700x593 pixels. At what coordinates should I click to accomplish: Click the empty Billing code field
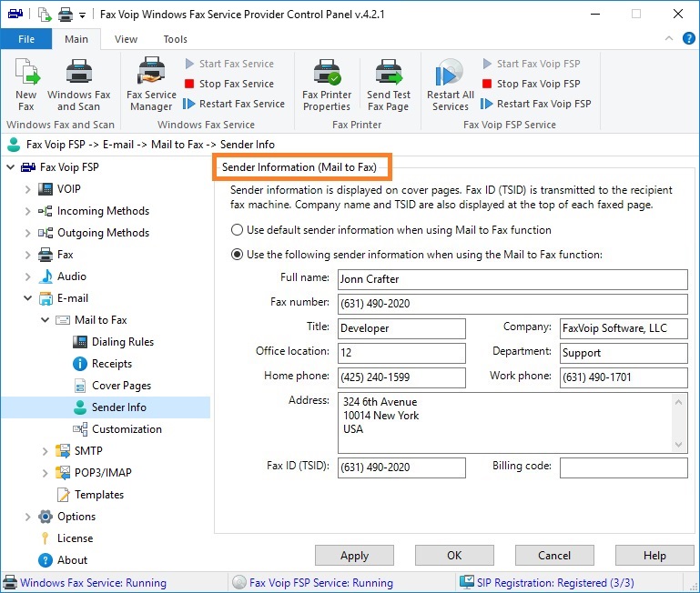624,467
